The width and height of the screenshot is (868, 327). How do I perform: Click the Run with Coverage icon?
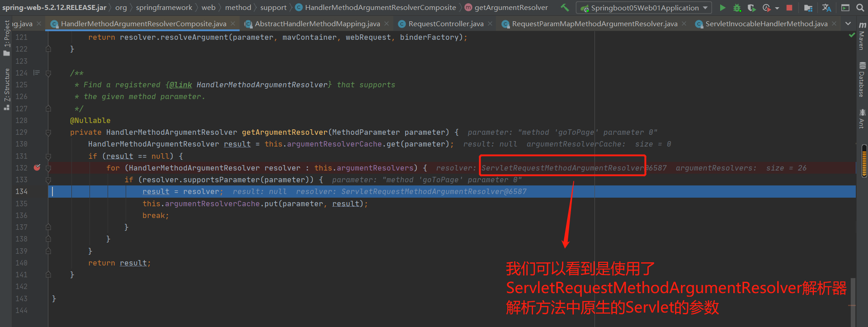(751, 8)
